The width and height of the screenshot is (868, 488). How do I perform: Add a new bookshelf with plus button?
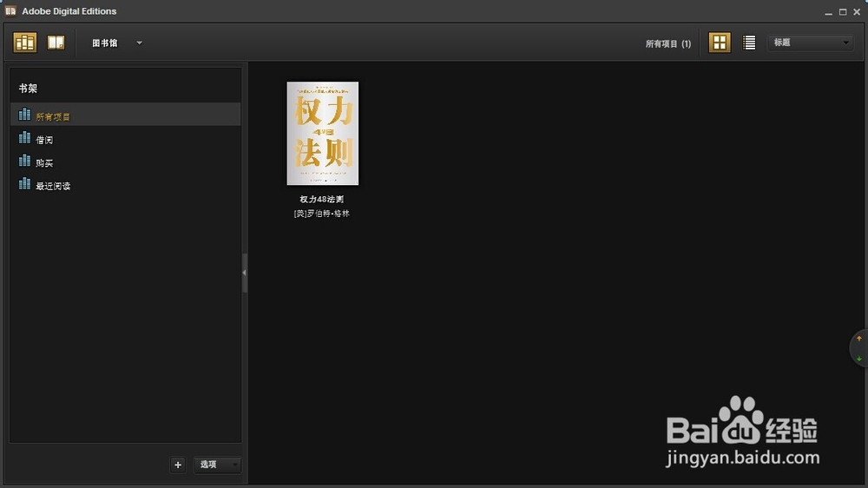[178, 465]
